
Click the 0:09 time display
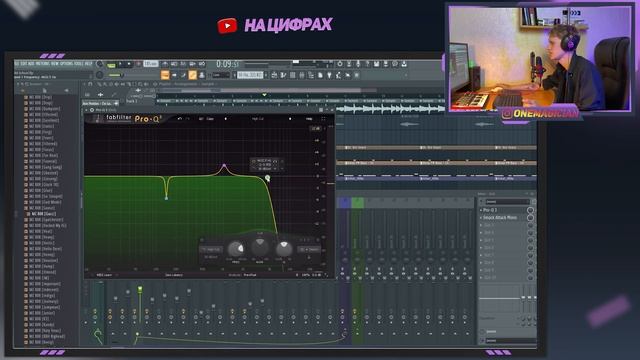tap(227, 64)
